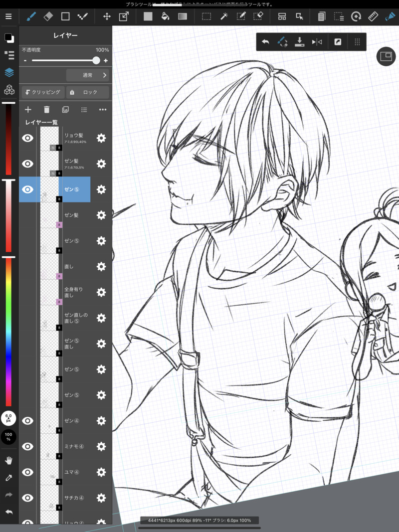The width and height of the screenshot is (399, 532).
Task: Open the canvas Rotate tool
Action: pyautogui.click(x=356, y=16)
